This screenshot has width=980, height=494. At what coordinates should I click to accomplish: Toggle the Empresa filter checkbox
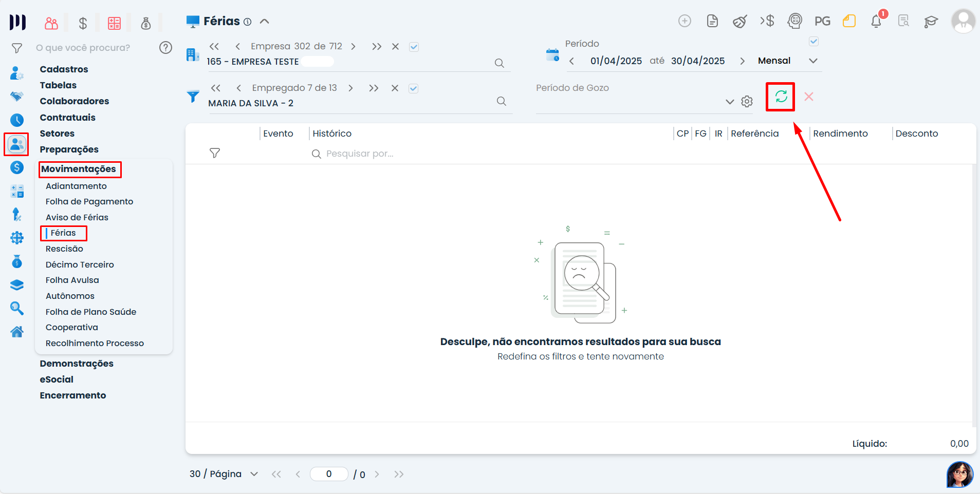(x=414, y=47)
